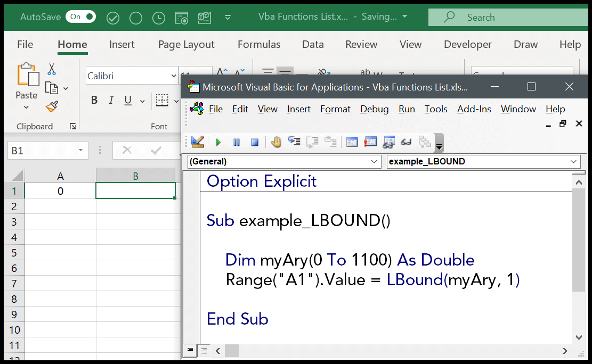Image resolution: width=592 pixels, height=364 pixels.
Task: Run the macro with the green play icon
Action: pos(218,142)
